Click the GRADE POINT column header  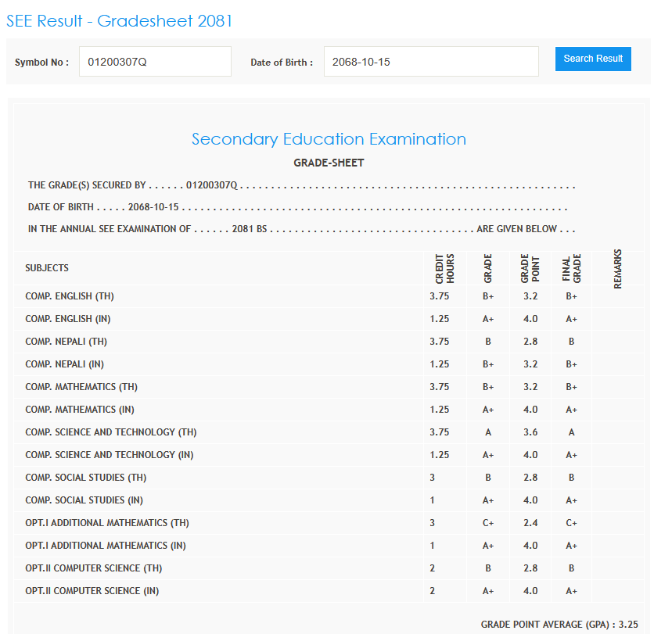point(530,268)
